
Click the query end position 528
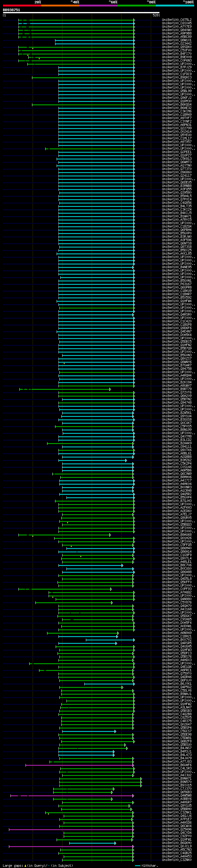click(155, 15)
